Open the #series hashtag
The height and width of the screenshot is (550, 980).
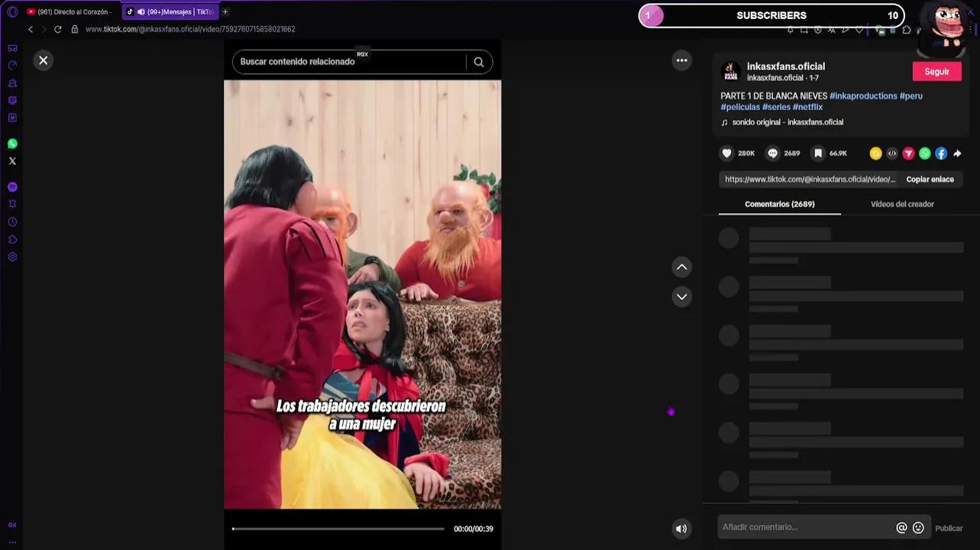point(776,108)
